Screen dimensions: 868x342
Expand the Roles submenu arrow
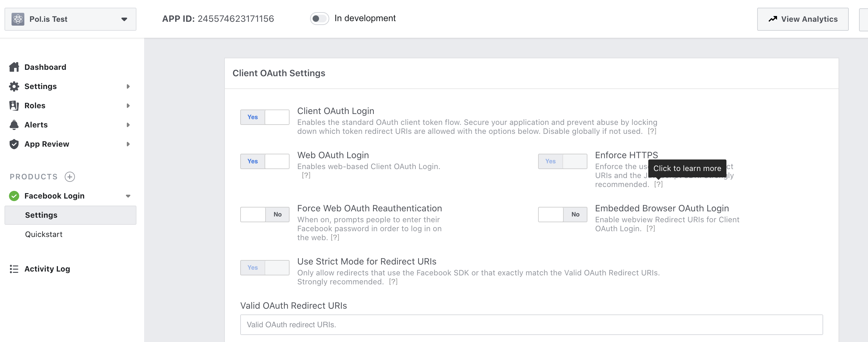[128, 105]
